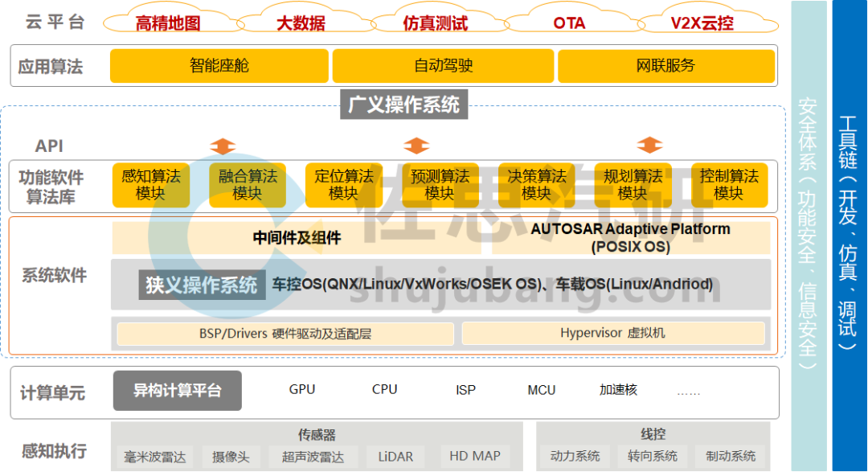Click the 融合算法模块 block
This screenshot has width=868, height=472.
tap(248, 185)
